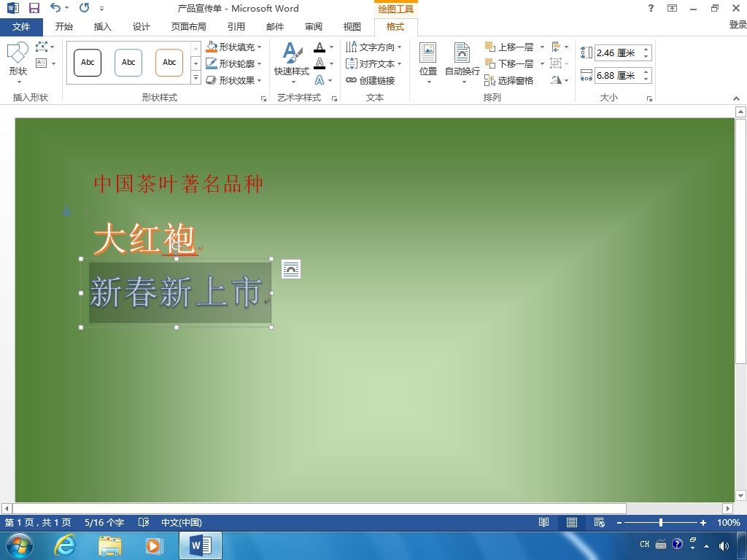Image resolution: width=747 pixels, height=560 pixels.
Task: Click the zoom in plus button
Action: tap(703, 522)
